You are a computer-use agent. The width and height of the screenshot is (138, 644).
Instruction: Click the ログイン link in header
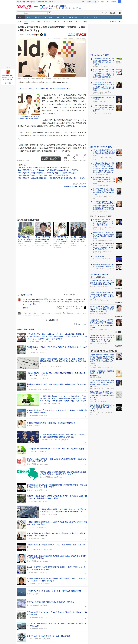[52, 8]
